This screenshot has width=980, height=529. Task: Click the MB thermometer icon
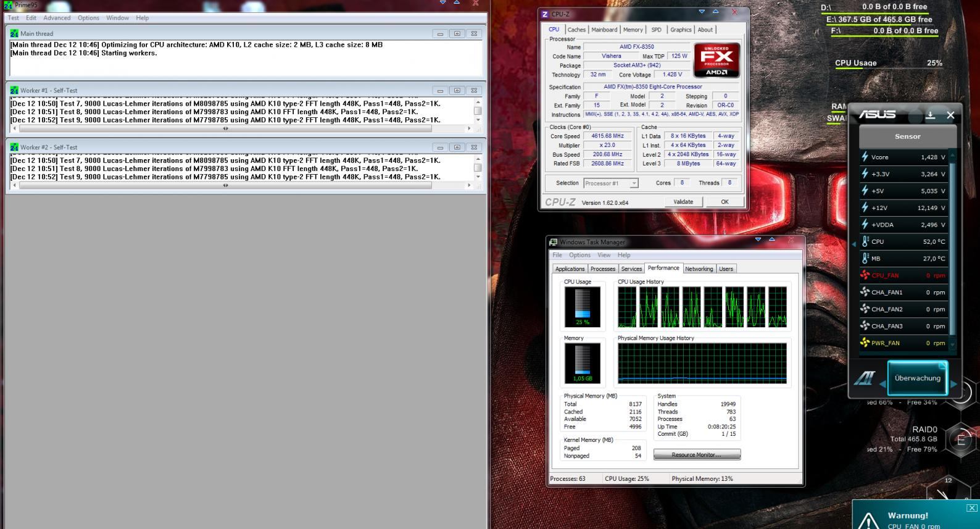(865, 259)
